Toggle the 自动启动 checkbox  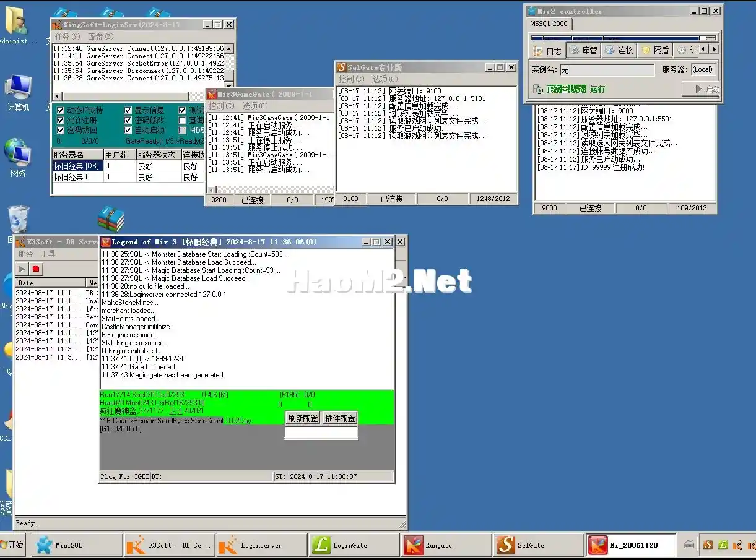pos(128,130)
